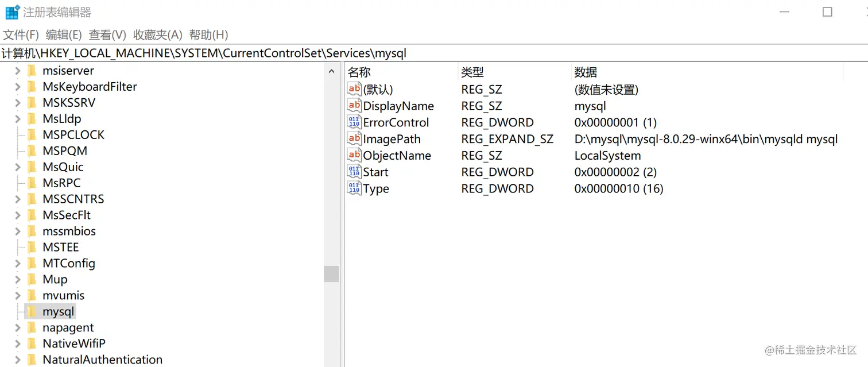The width and height of the screenshot is (868, 367).
Task: Click the ErrorControl DWORD value icon
Action: (354, 122)
